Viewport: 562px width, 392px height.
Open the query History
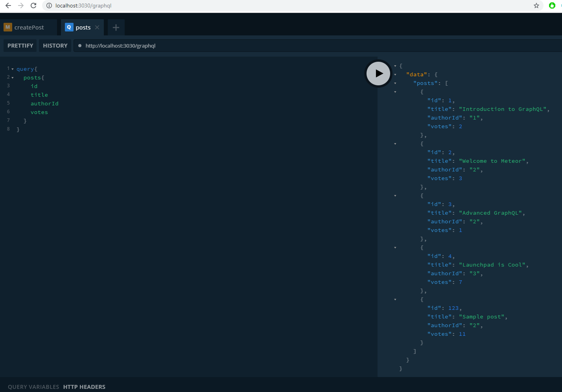coord(55,46)
